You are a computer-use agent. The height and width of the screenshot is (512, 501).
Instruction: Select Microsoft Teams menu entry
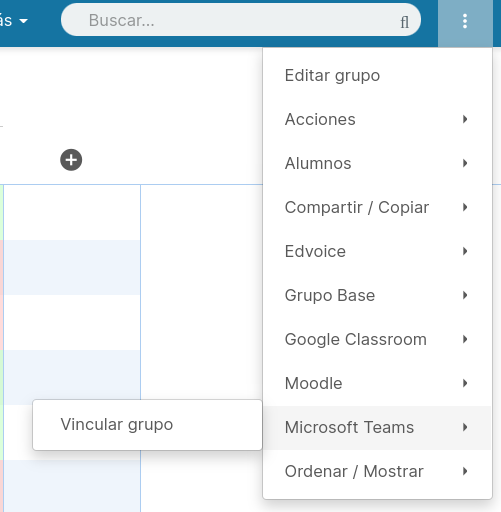coord(377,427)
